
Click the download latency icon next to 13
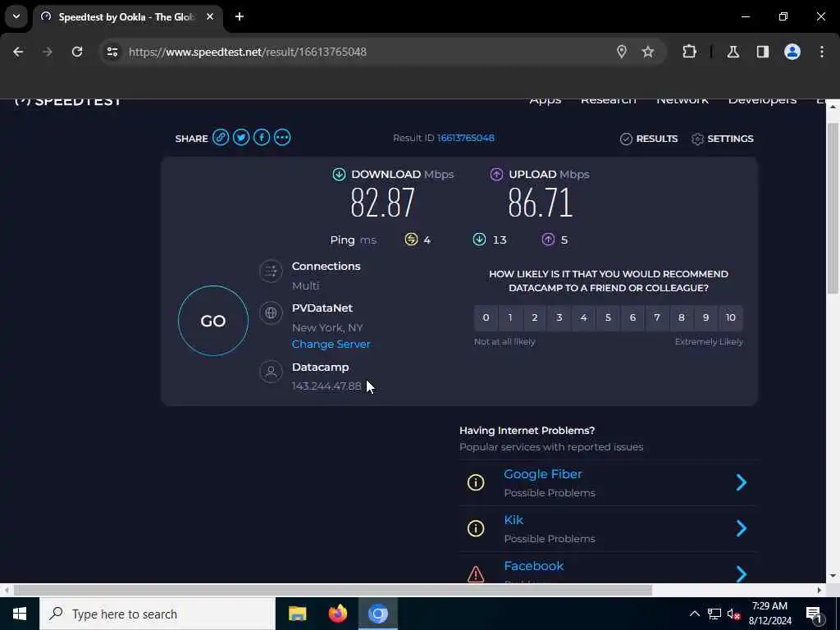point(479,239)
